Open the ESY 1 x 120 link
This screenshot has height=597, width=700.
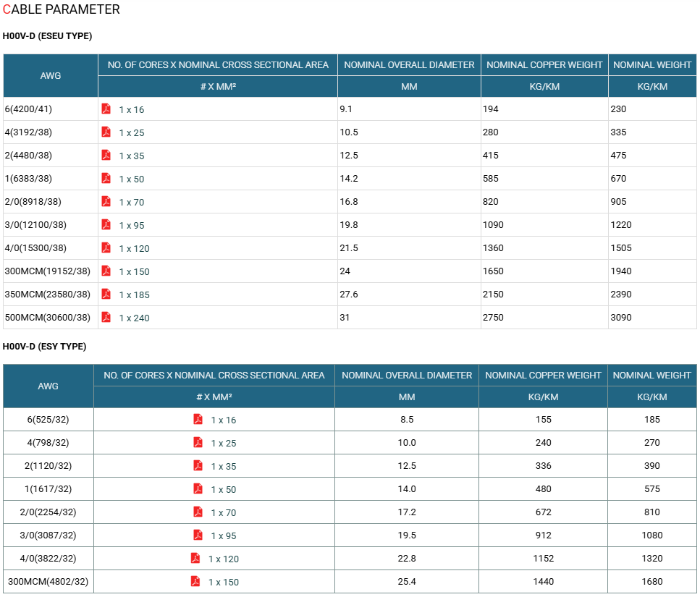pos(224,559)
